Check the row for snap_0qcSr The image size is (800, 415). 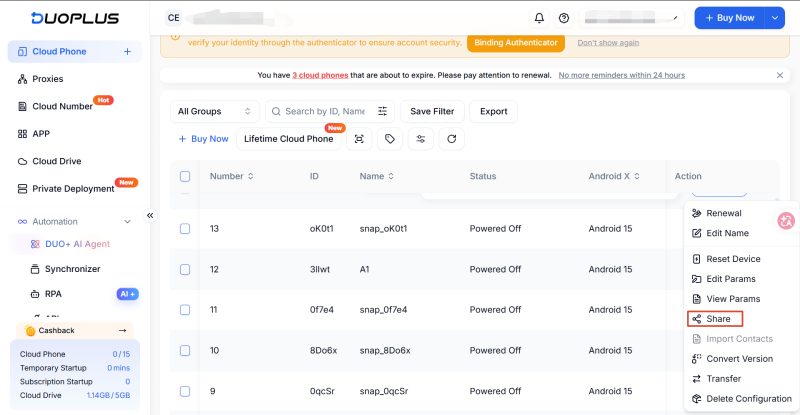point(185,392)
